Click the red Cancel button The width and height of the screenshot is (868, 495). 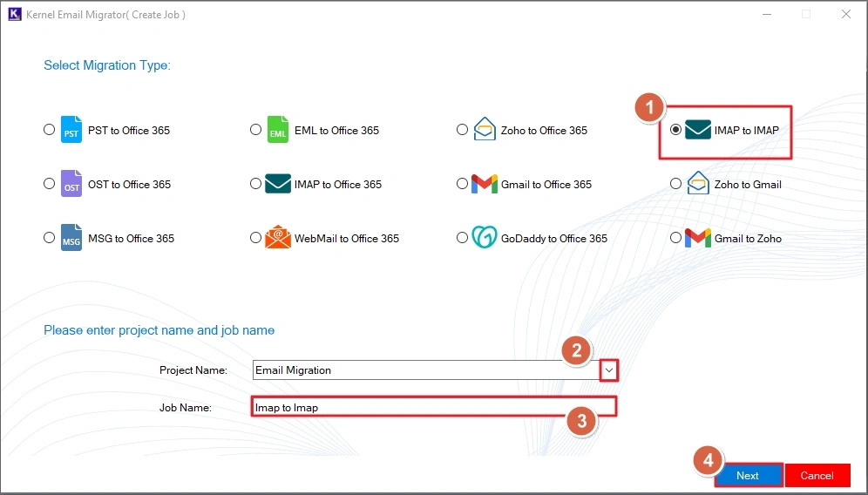[817, 476]
